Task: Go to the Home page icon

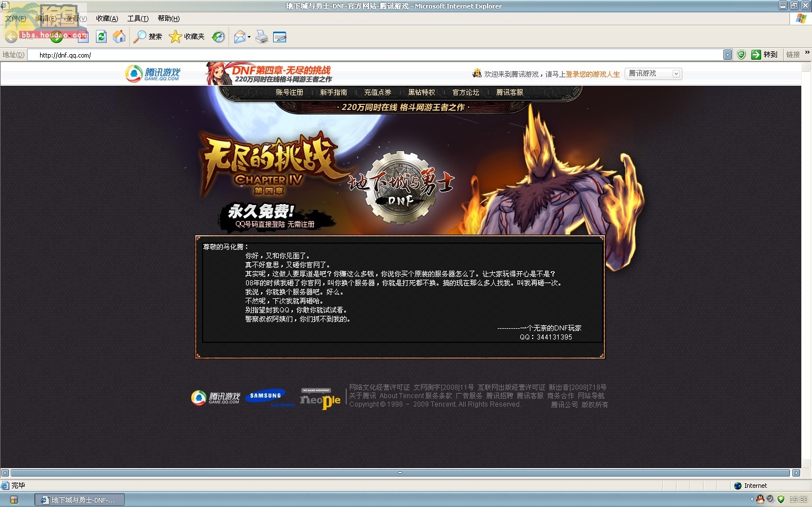Action: click(x=119, y=37)
